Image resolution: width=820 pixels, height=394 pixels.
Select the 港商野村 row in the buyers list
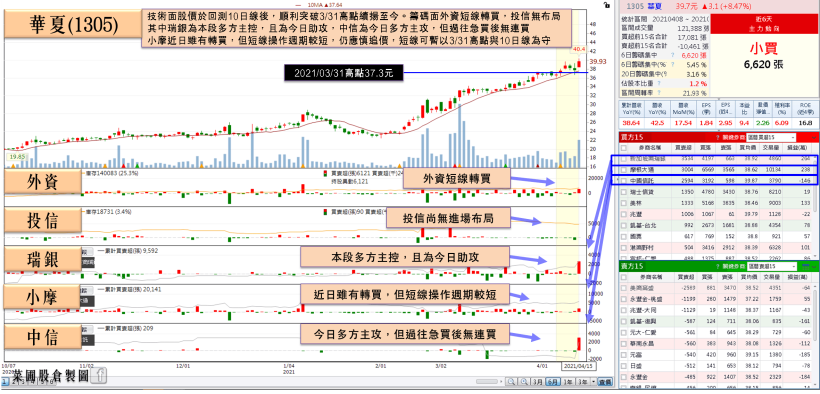click(716, 247)
